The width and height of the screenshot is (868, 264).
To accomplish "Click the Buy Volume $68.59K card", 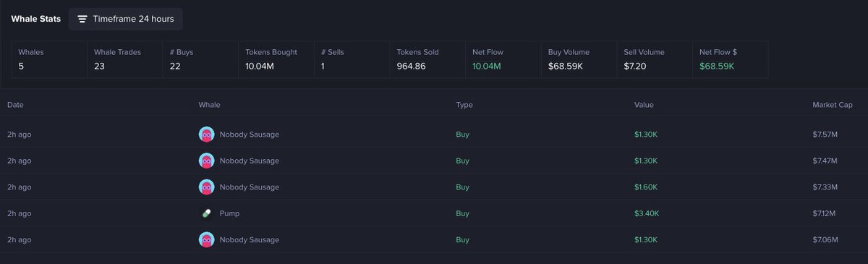I will pos(579,59).
